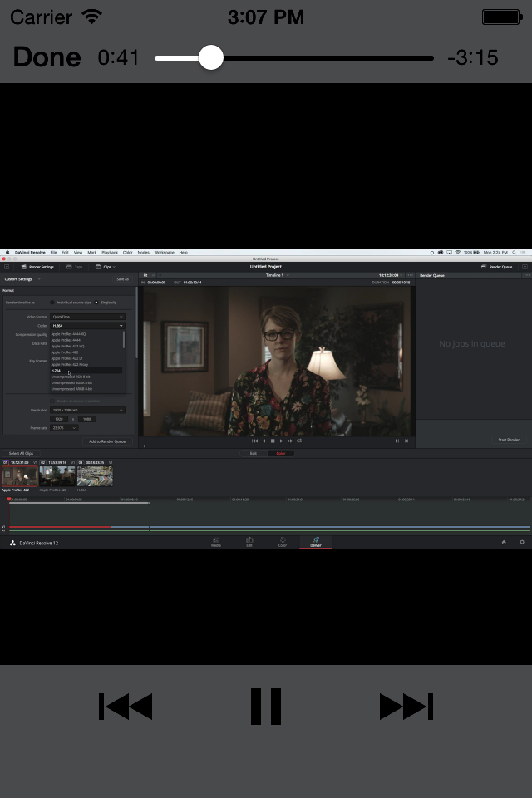This screenshot has height=798, width=532.
Task: Open the Video Format QuickTime dropdown
Action: tap(87, 317)
